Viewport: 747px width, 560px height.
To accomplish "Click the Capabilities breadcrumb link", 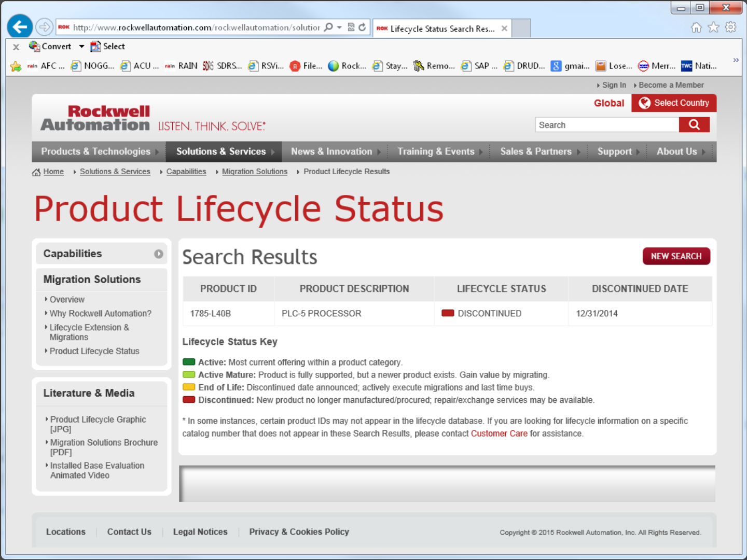I will 186,172.
